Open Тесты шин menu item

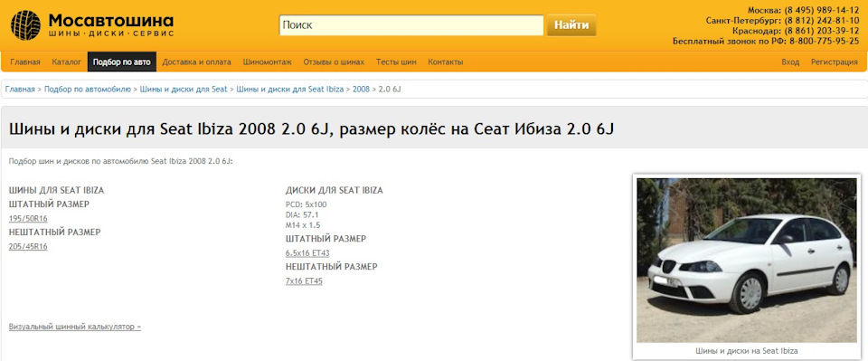(396, 62)
